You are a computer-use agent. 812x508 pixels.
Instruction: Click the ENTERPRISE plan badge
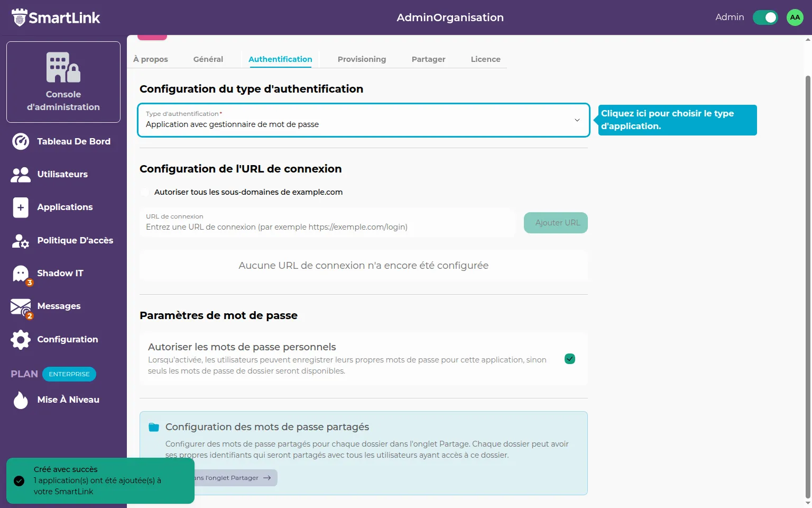(x=69, y=374)
